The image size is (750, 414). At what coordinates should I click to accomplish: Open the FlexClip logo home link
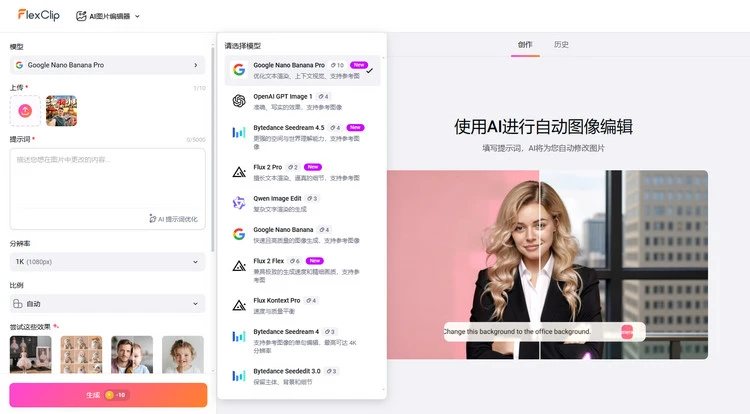(39, 15)
